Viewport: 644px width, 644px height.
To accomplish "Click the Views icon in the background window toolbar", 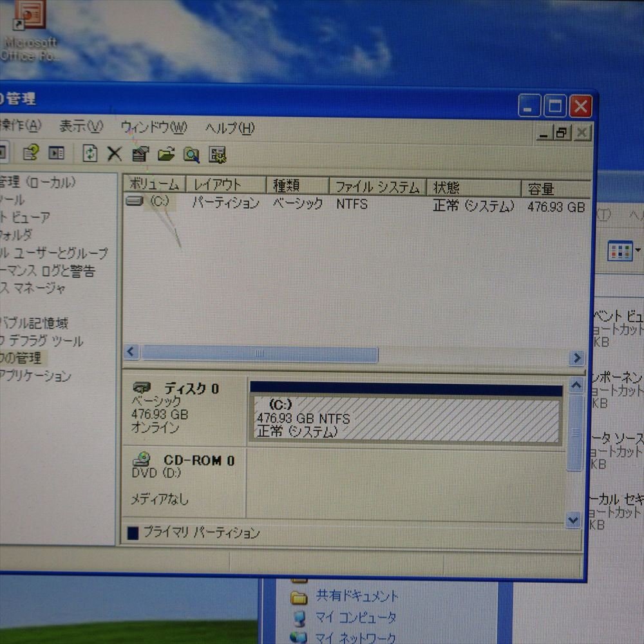I will pos(620,251).
